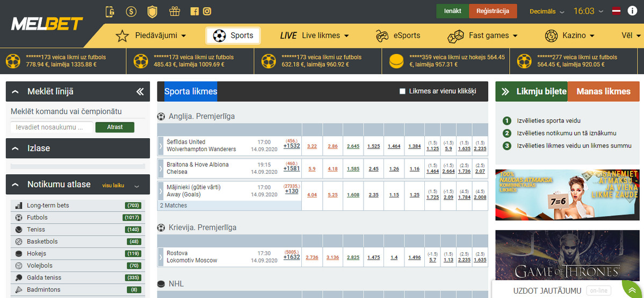Collapse the Notikumu atlase panel

click(x=15, y=185)
